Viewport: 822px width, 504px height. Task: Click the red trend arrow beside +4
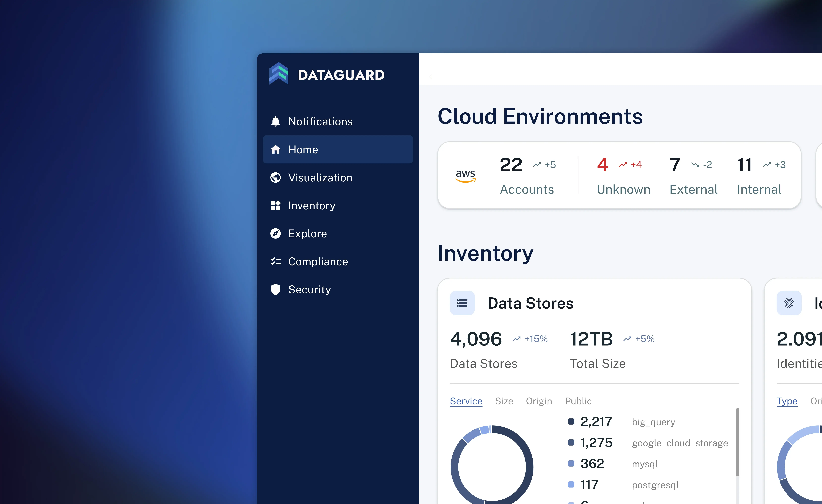pyautogui.click(x=623, y=165)
